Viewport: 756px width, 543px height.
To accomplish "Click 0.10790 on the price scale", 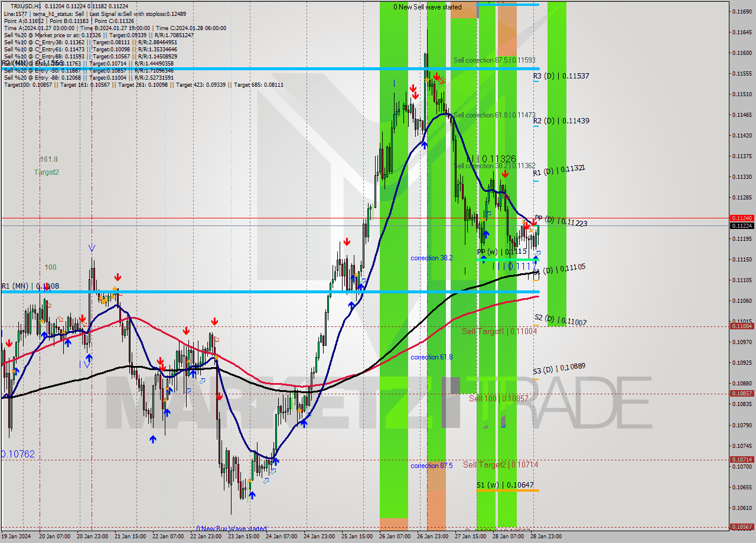I will (x=742, y=425).
